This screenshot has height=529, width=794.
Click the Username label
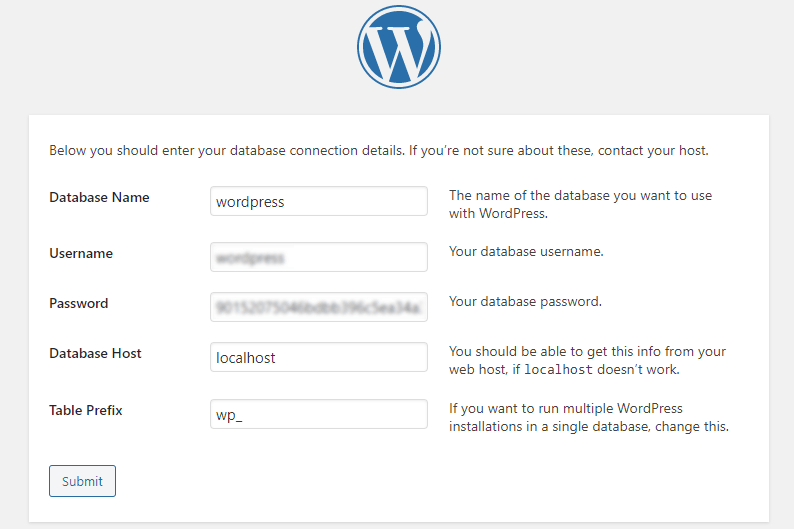tap(81, 253)
